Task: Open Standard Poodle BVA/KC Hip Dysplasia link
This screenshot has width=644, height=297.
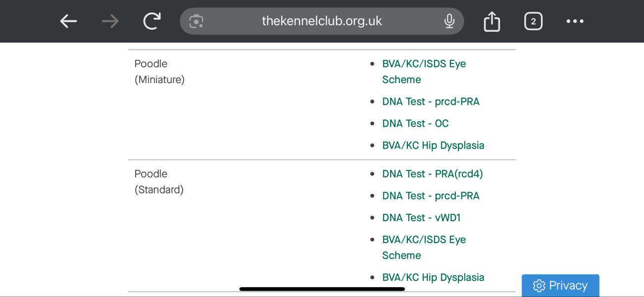Action: tap(433, 277)
